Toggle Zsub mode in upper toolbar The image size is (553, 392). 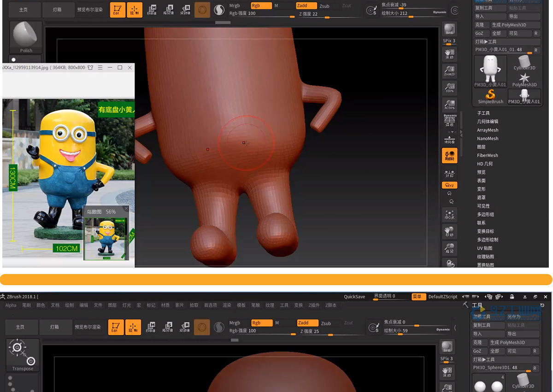[325, 6]
